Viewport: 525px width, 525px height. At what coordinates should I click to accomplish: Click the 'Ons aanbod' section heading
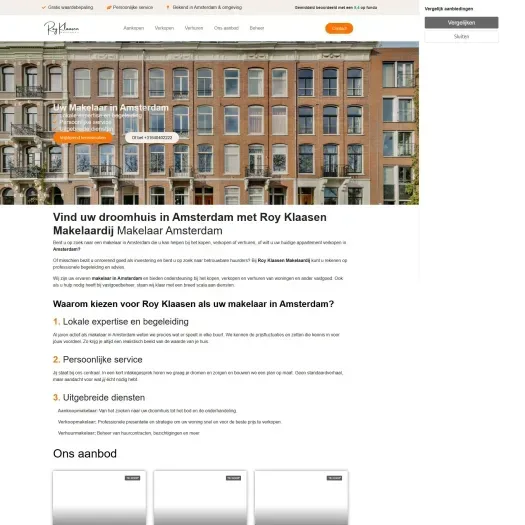[85, 454]
